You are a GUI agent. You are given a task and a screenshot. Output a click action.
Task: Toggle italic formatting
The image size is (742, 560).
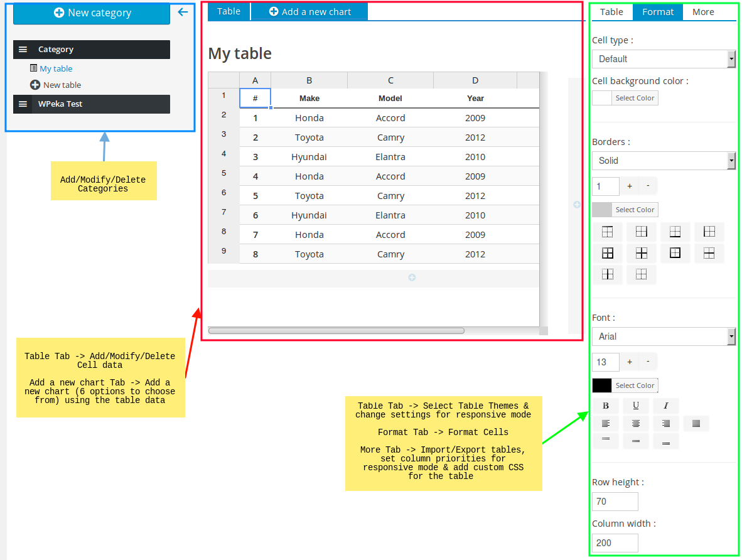(666, 406)
